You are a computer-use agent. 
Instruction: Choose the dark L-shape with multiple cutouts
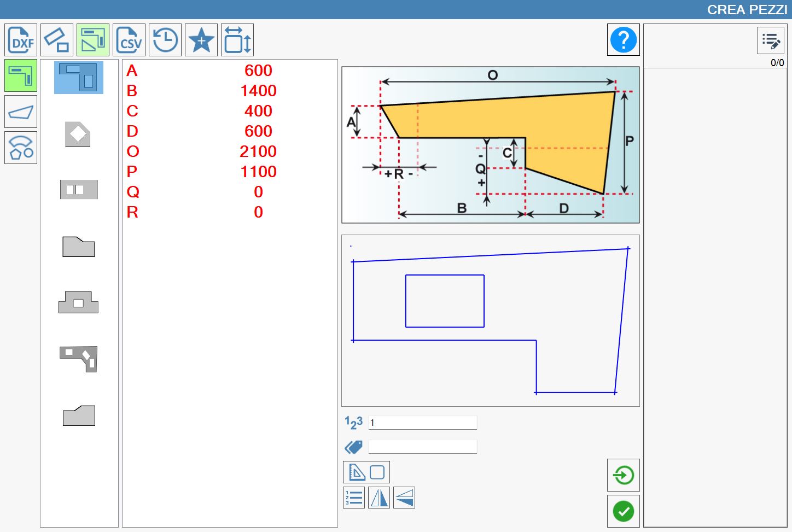point(79,359)
